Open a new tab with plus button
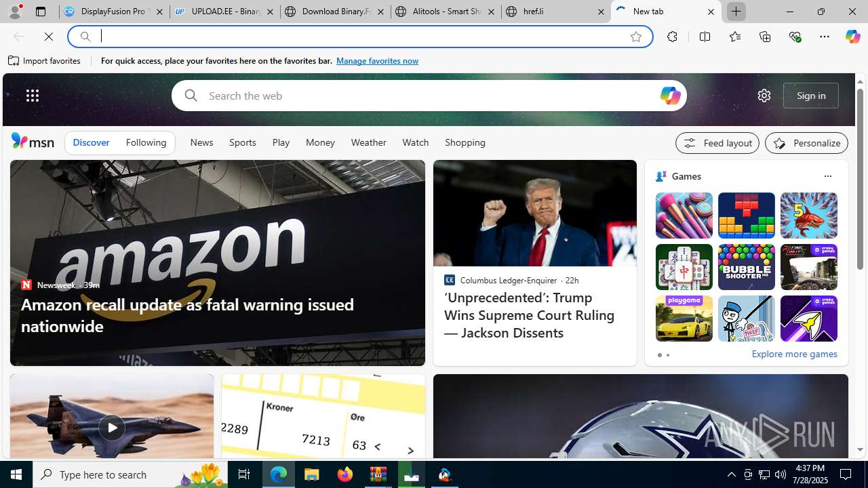The height and width of the screenshot is (488, 868). click(736, 12)
